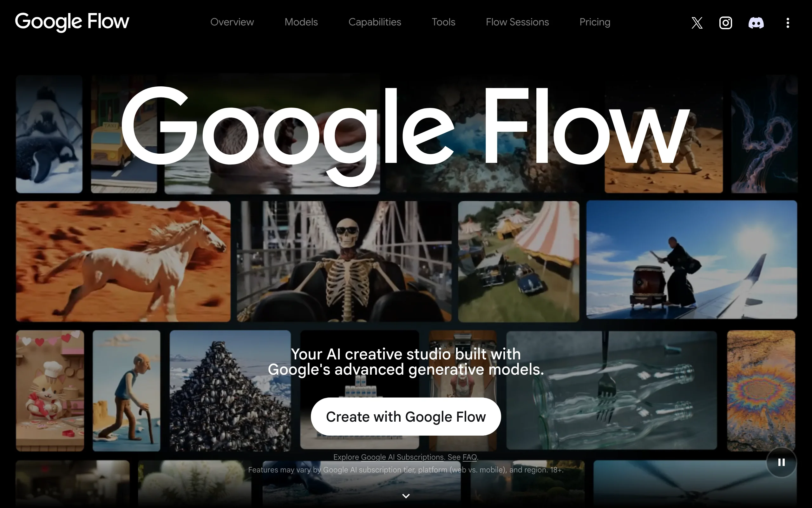Open Flow Sessions in the navigation
The image size is (812, 508).
click(x=517, y=22)
